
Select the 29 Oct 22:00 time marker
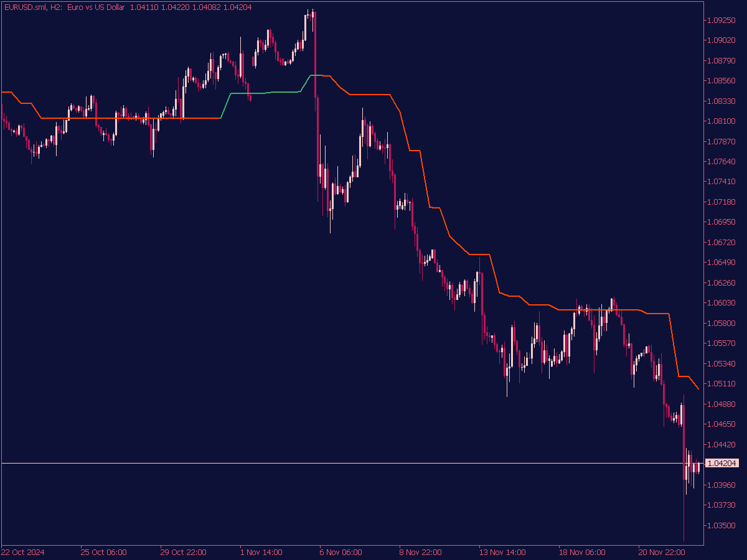(x=183, y=552)
